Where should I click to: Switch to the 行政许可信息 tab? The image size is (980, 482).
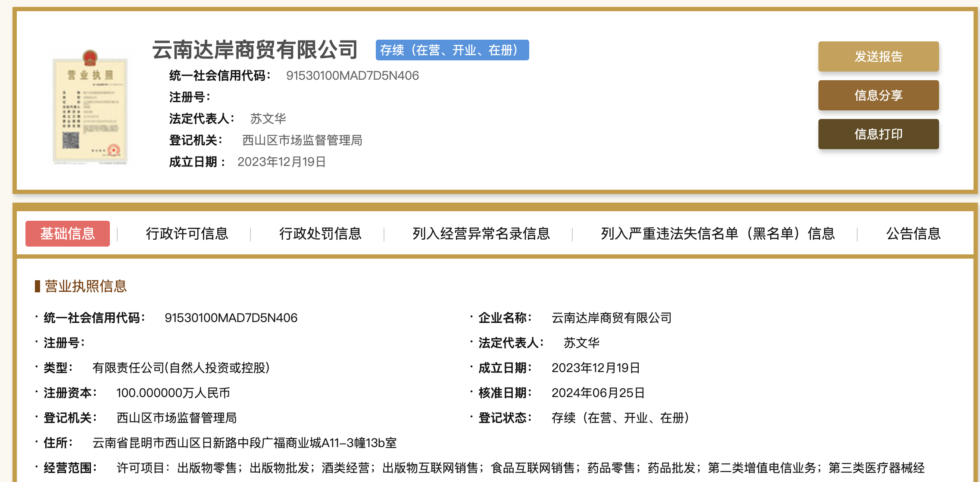click(x=187, y=234)
